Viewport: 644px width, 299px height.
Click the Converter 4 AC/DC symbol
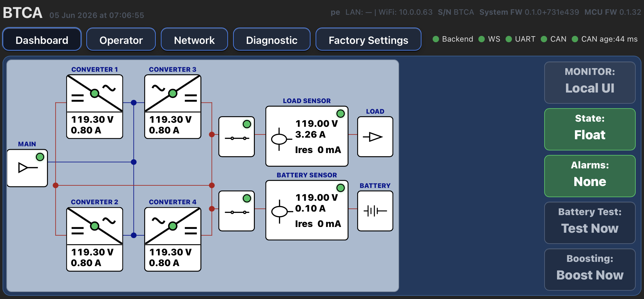point(173,226)
